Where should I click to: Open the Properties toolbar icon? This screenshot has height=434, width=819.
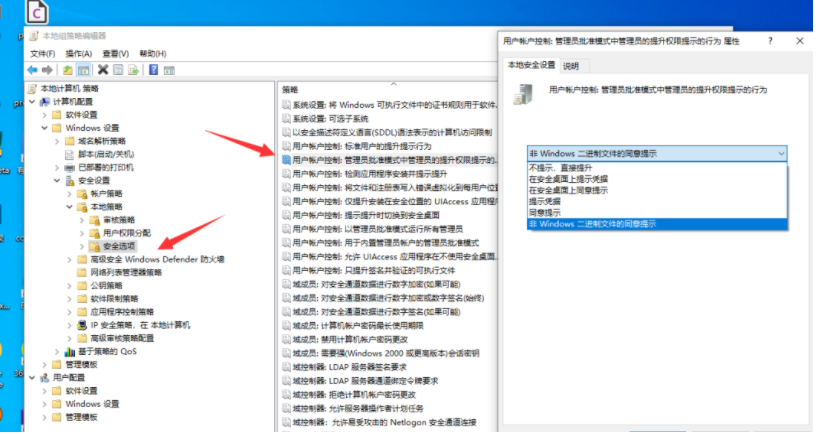(118, 70)
